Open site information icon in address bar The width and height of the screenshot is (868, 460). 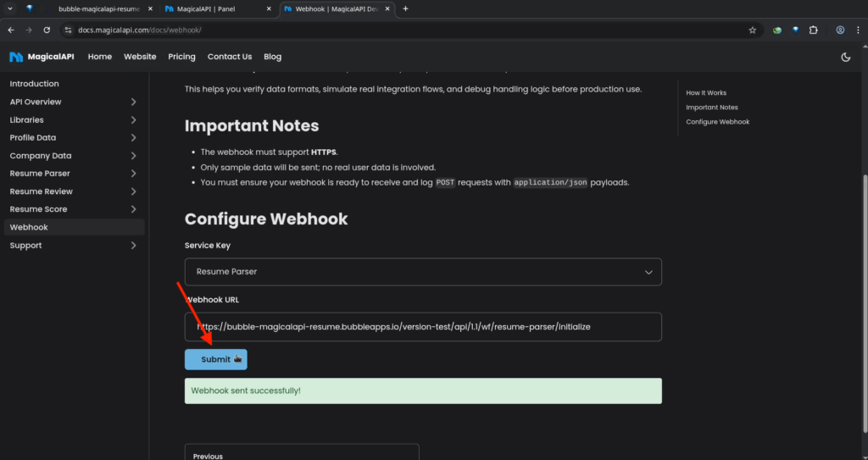click(68, 30)
